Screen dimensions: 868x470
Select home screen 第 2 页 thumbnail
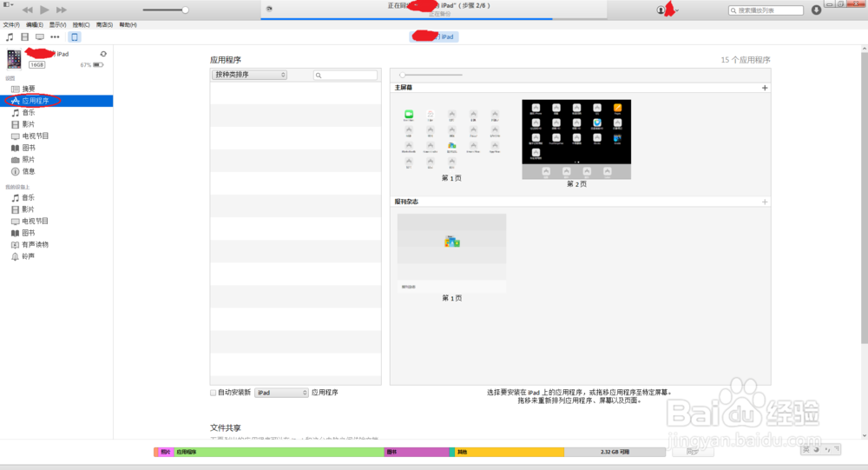(x=576, y=140)
